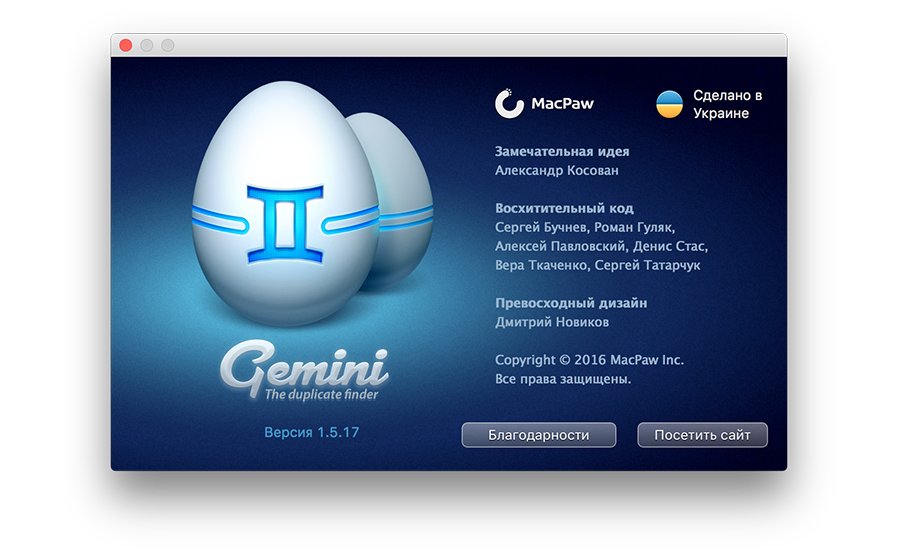
Task: Click the Все права защищены text
Action: tap(563, 379)
